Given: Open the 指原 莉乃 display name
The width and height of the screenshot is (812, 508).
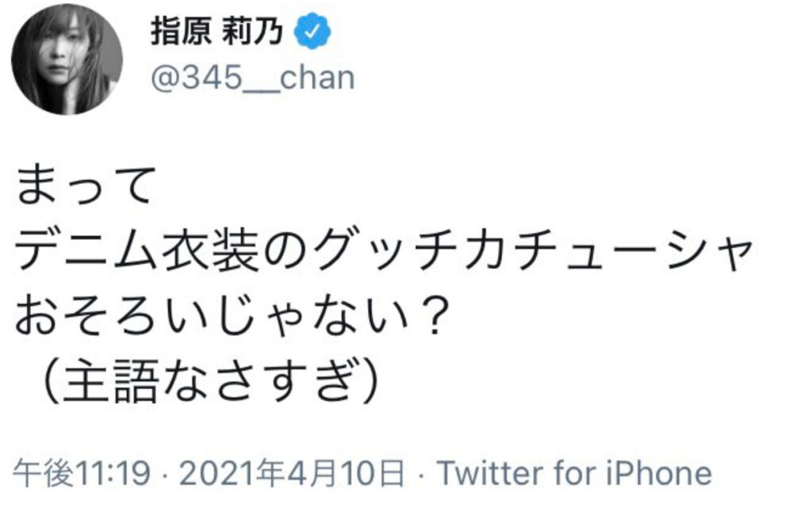Looking at the screenshot, I should click(x=217, y=32).
